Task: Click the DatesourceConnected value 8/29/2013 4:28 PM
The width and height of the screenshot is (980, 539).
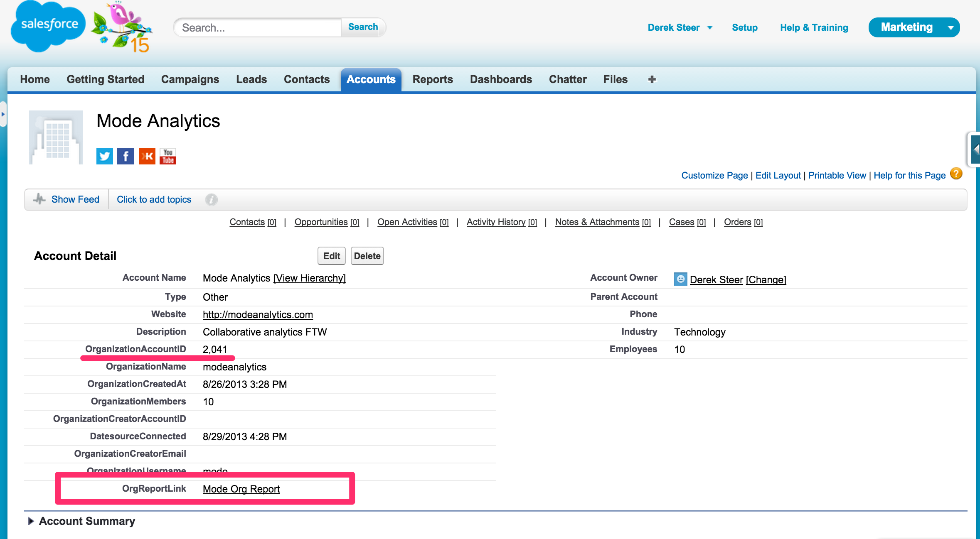Action: 245,437
